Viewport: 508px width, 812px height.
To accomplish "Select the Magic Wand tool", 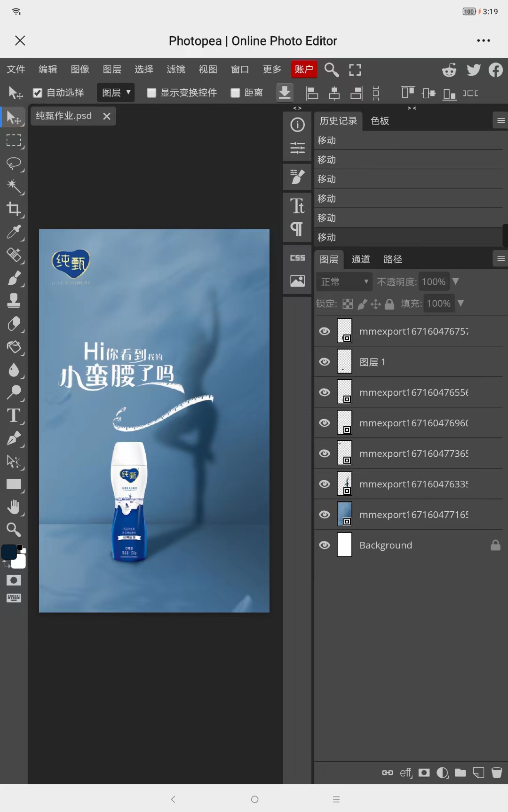I will pyautogui.click(x=14, y=187).
